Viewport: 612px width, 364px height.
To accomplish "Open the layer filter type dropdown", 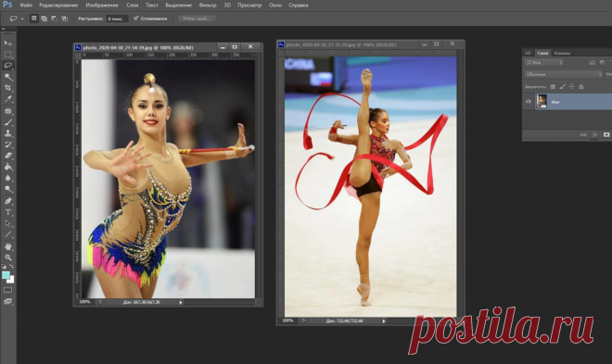I will [544, 62].
